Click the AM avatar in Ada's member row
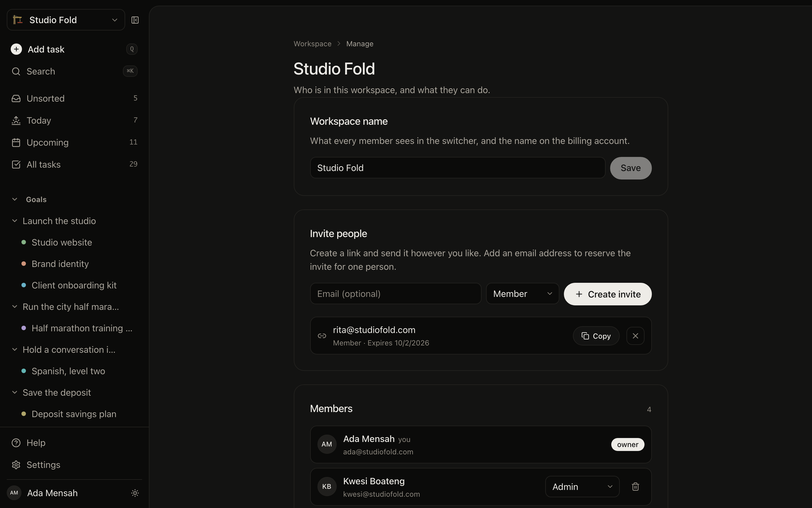This screenshot has width=812, height=508. click(327, 444)
